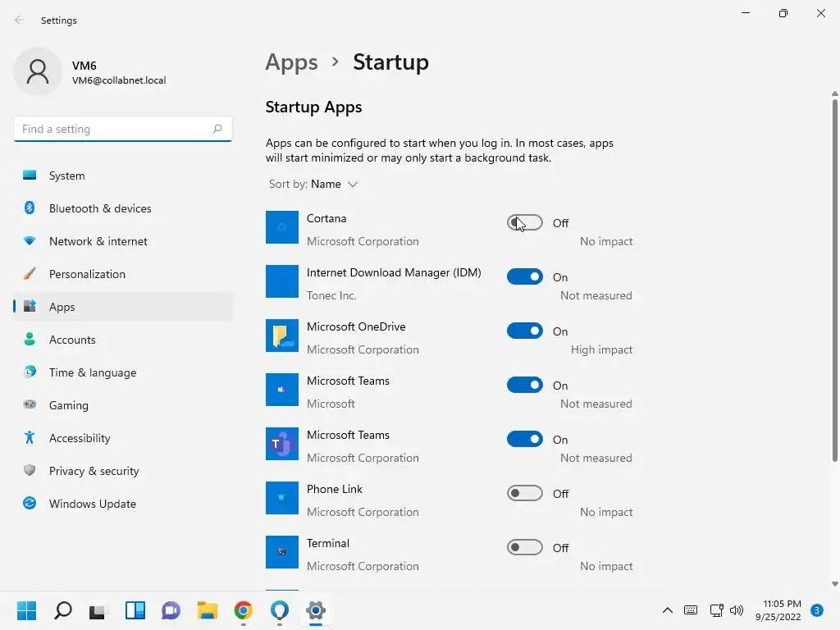The height and width of the screenshot is (630, 840).
Task: Click the VM6 user avatar icon
Action: 38,71
